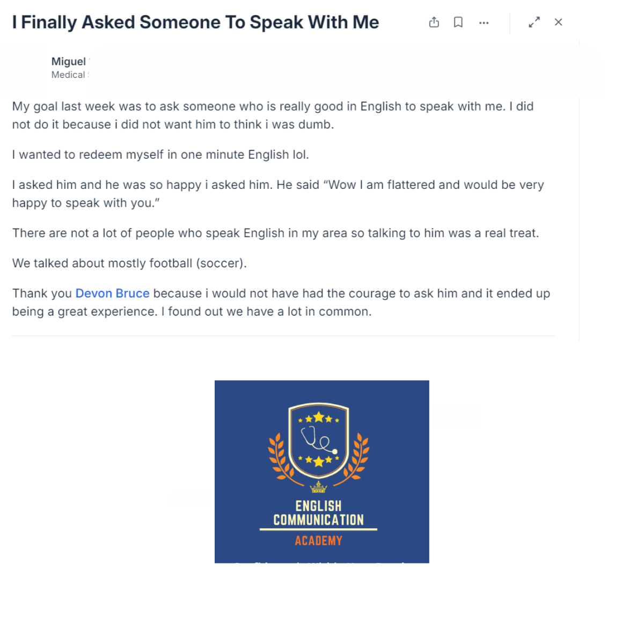
Task: Click the sentence "We talked about mostly football"
Action: point(129,264)
